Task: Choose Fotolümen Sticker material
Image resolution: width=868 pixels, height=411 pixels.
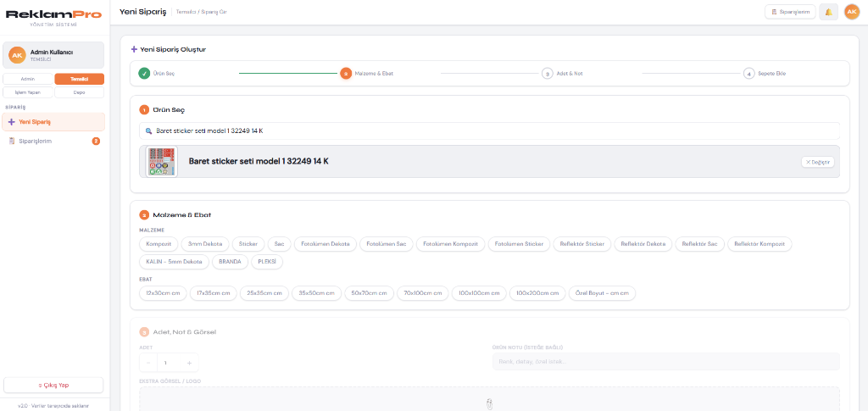Action: pos(520,243)
